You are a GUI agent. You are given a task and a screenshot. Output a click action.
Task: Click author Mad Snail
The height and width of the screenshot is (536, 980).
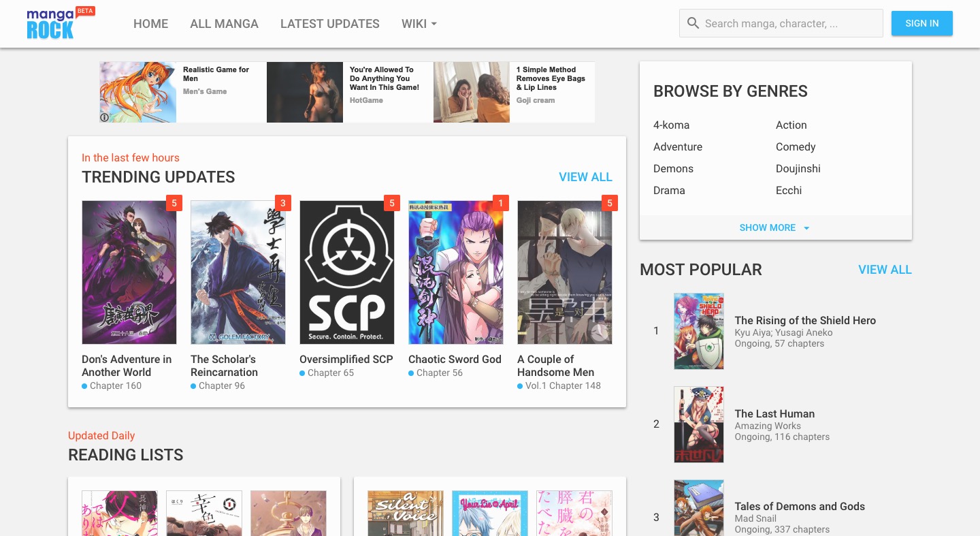(755, 518)
